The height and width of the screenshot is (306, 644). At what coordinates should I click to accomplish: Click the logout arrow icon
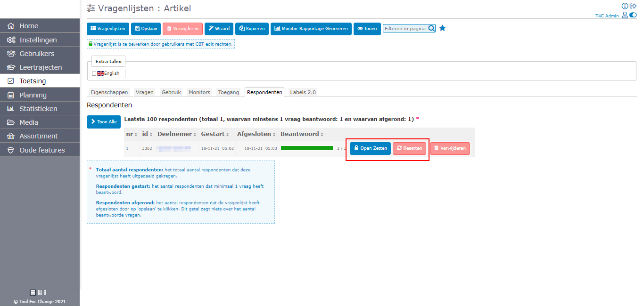[x=633, y=6]
